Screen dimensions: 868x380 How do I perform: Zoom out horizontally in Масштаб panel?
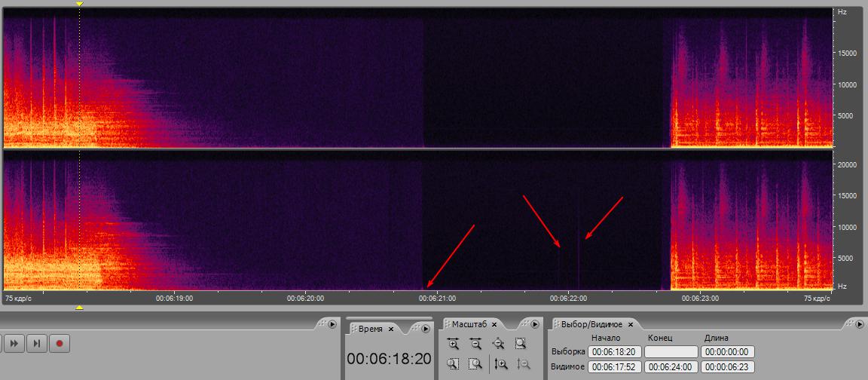point(475,344)
